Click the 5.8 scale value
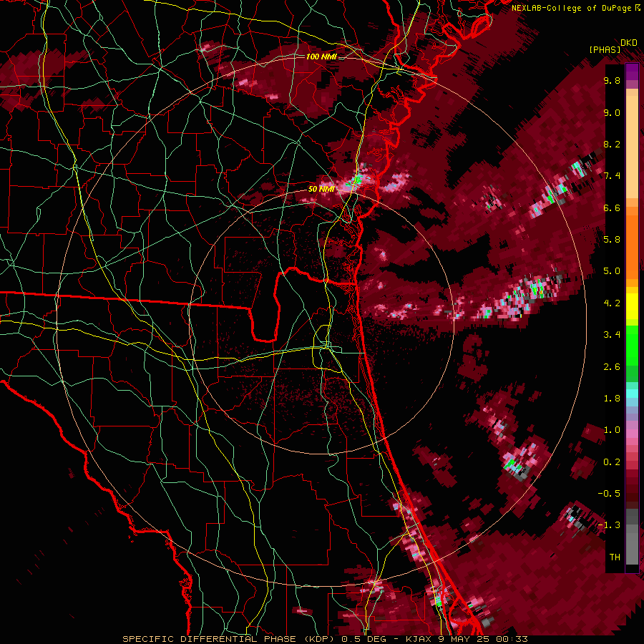 [612, 240]
